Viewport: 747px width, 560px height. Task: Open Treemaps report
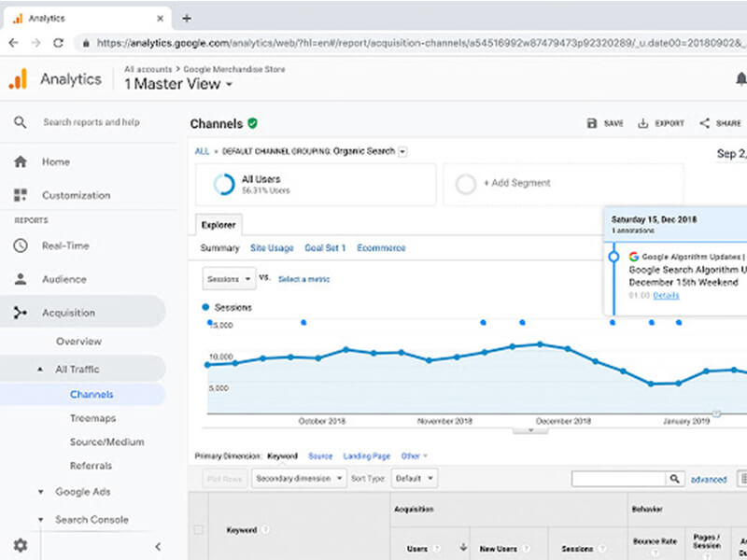pos(92,418)
